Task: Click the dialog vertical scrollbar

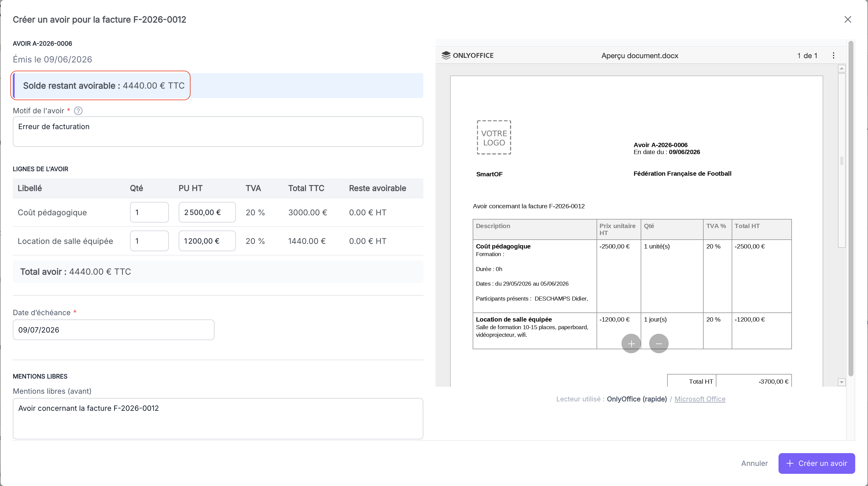Action: [x=851, y=209]
